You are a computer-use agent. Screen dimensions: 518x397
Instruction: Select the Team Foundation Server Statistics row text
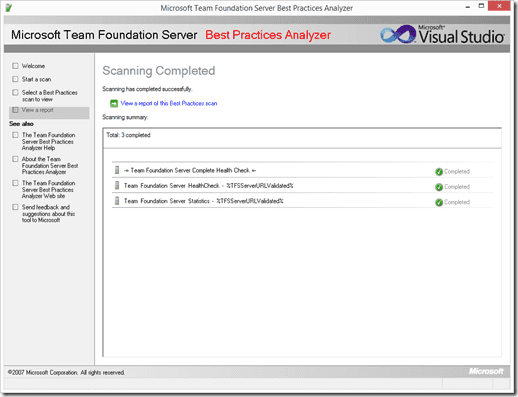pyautogui.click(x=203, y=201)
